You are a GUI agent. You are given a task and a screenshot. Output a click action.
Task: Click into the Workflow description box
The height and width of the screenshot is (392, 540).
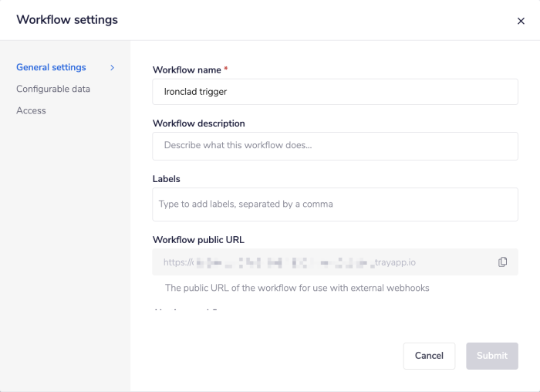coord(335,145)
